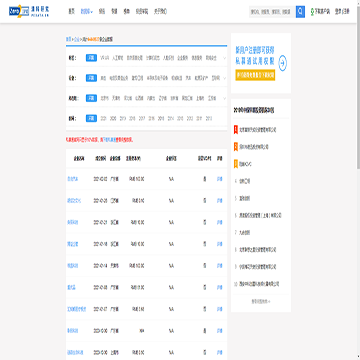360x360 pixels.
Task: Click the orange ribbon rank-2 icon in ranking list
Action: click(x=236, y=147)
